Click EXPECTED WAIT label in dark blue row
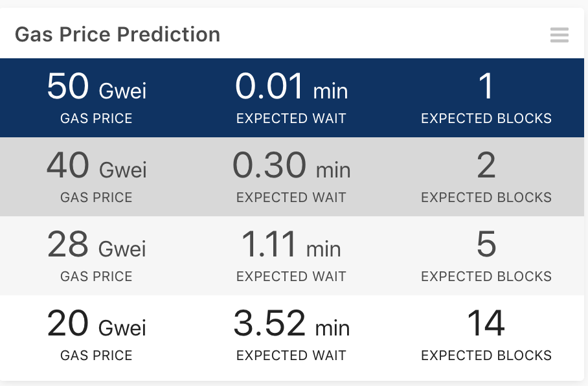The width and height of the screenshot is (588, 386). [291, 119]
